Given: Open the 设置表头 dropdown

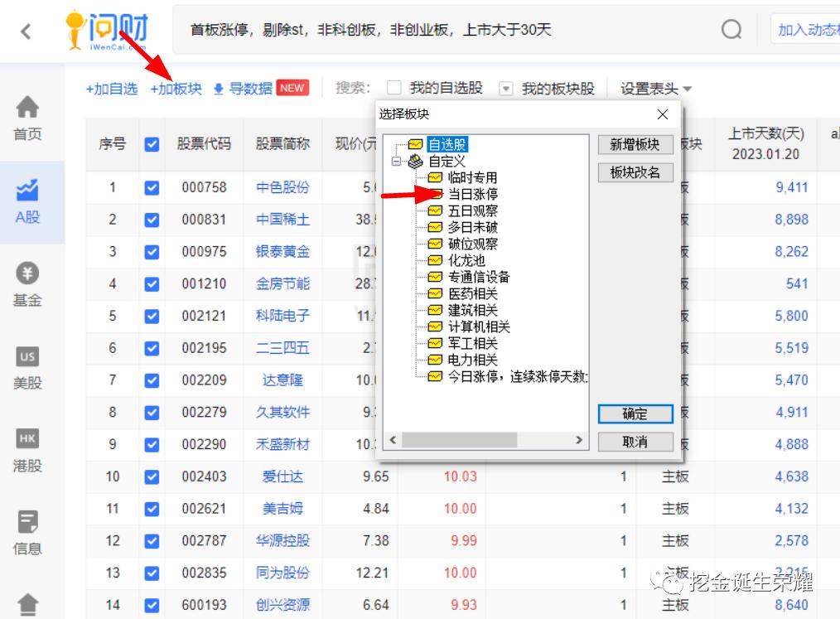Looking at the screenshot, I should point(650,87).
